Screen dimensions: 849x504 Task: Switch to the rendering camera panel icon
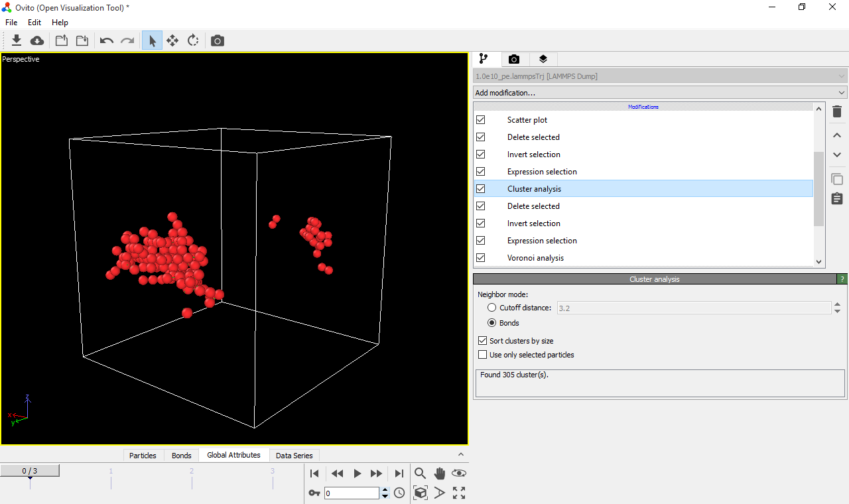tap(514, 59)
